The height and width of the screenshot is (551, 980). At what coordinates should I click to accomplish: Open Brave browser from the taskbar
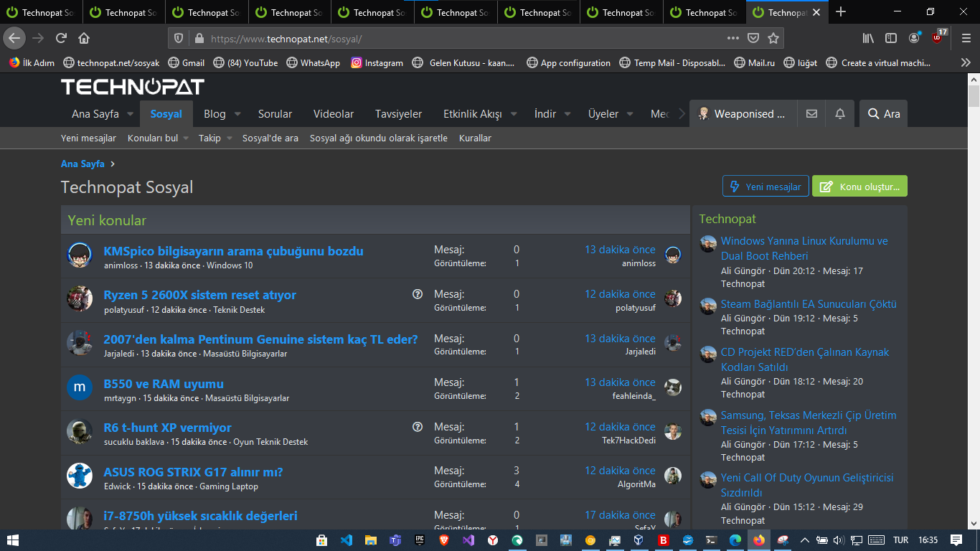444,540
